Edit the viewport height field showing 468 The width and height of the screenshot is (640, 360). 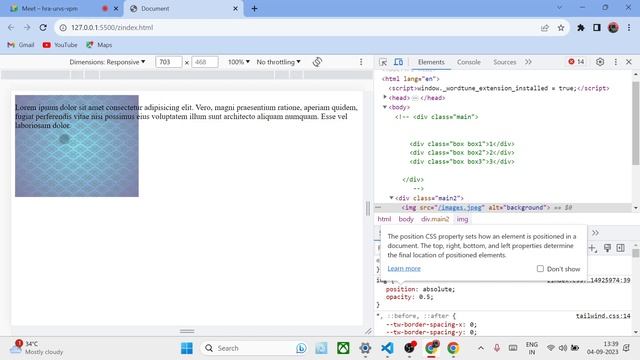coord(204,62)
